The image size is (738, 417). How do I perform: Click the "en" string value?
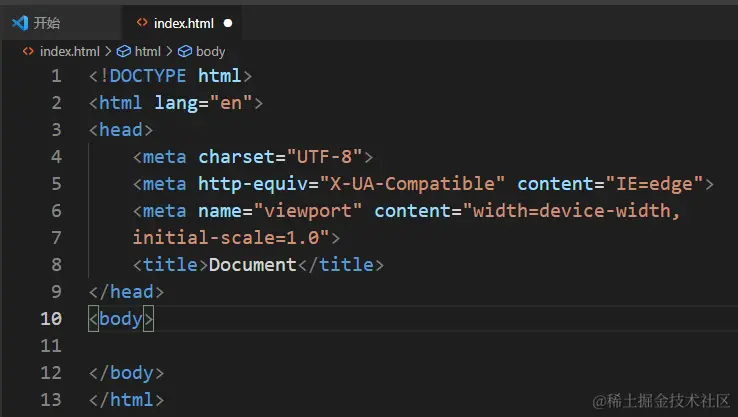coord(231,103)
